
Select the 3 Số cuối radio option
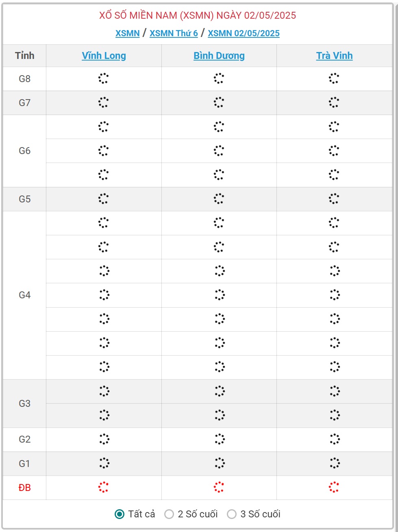232,514
